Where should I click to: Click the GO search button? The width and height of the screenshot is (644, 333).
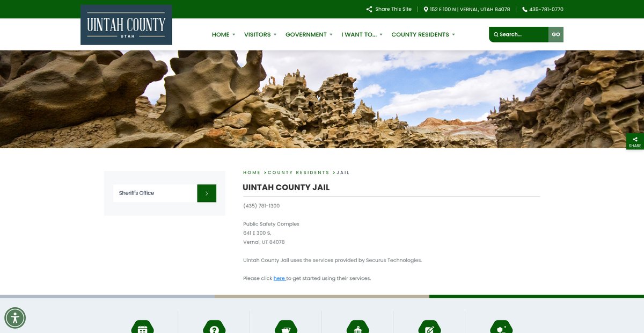[x=556, y=34]
